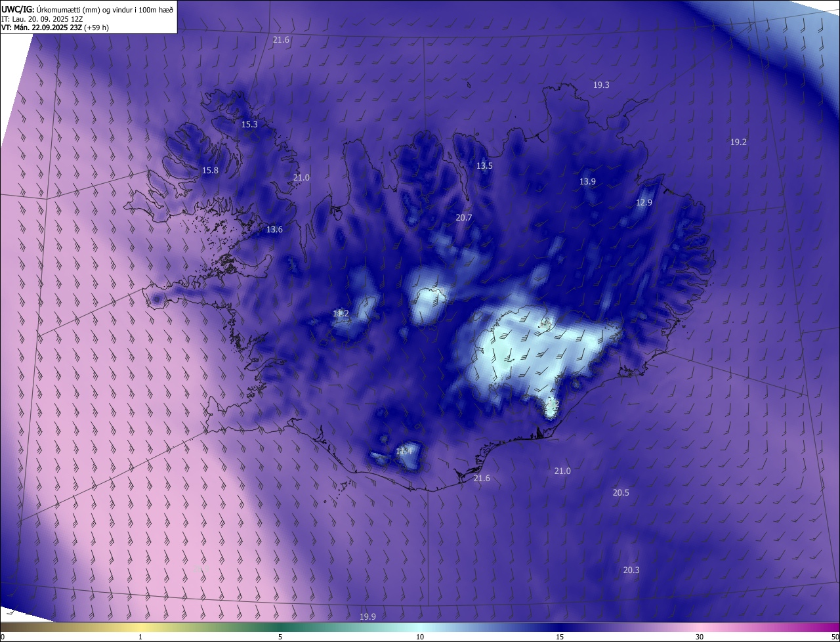Click the 12.9 reading on the map

tap(644, 203)
